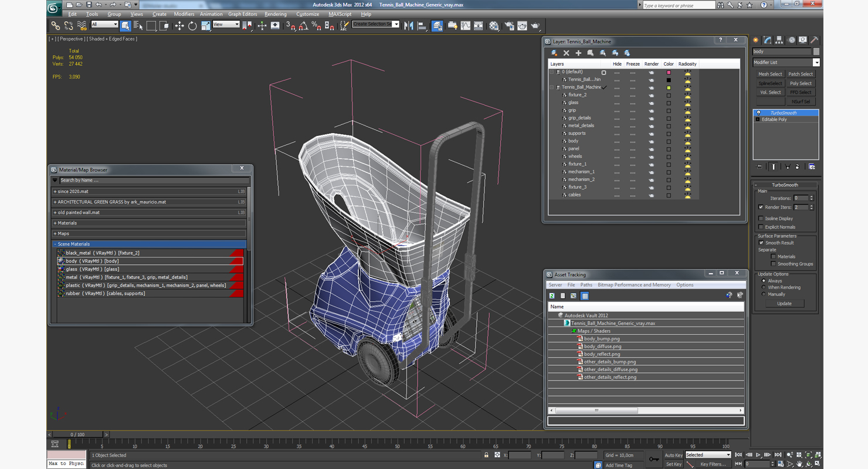
Task: Uncheck Smooth Result checkbox
Action: click(761, 243)
